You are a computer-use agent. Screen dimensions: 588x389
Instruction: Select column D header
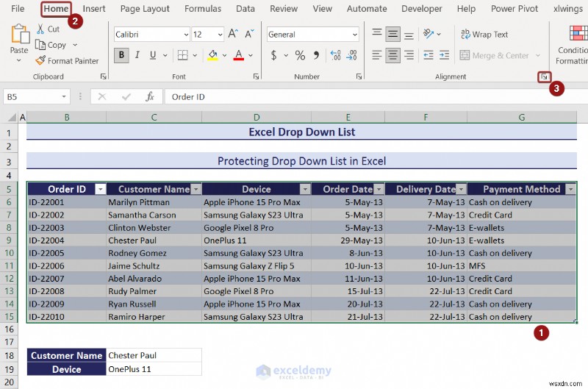coord(257,118)
